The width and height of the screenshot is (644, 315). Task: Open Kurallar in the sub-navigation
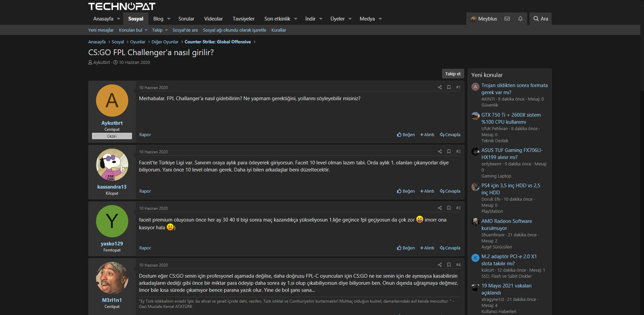pos(279,30)
